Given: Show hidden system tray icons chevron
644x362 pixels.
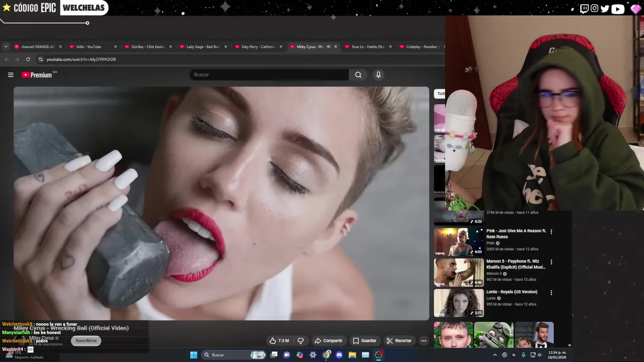Looking at the screenshot, I should [x=495, y=355].
